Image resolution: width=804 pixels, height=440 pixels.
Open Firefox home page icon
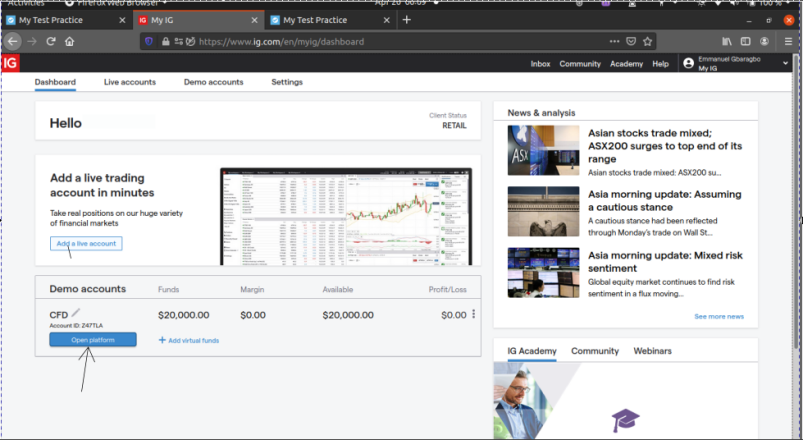tap(70, 42)
